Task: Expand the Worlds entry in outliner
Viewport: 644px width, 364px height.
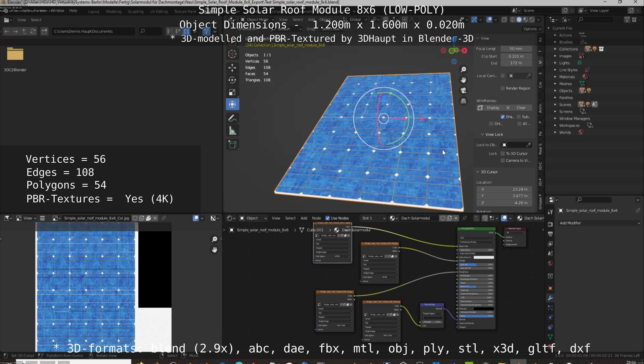Action: point(555,132)
